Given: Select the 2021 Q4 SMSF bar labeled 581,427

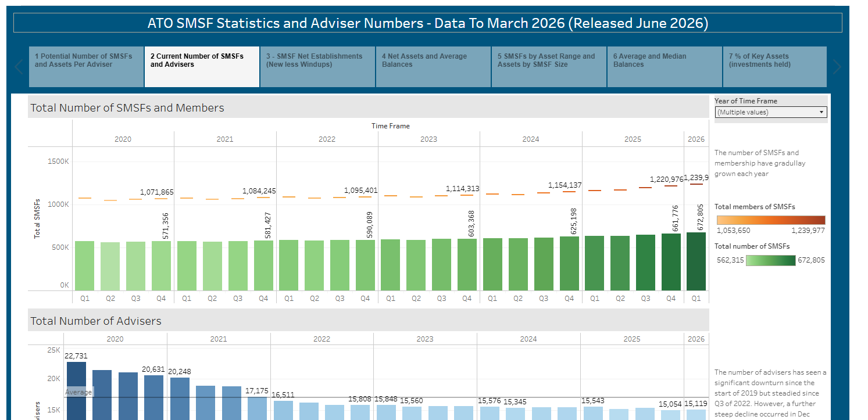Looking at the screenshot, I should 263,265.
